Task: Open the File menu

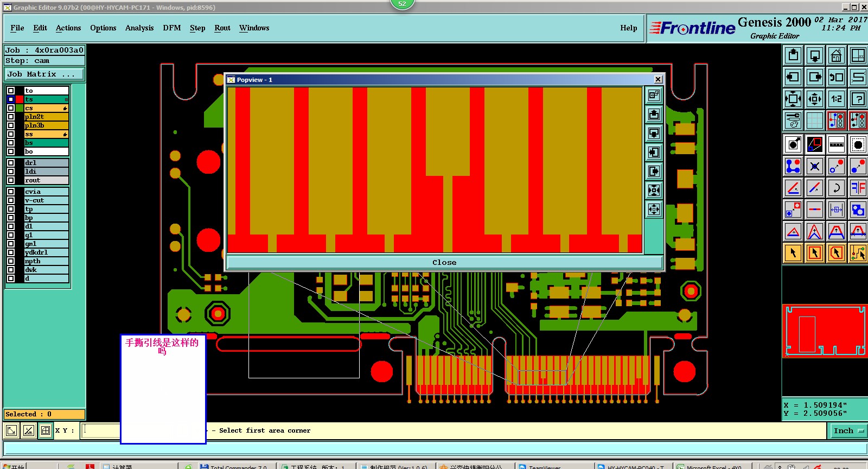Action: point(17,28)
